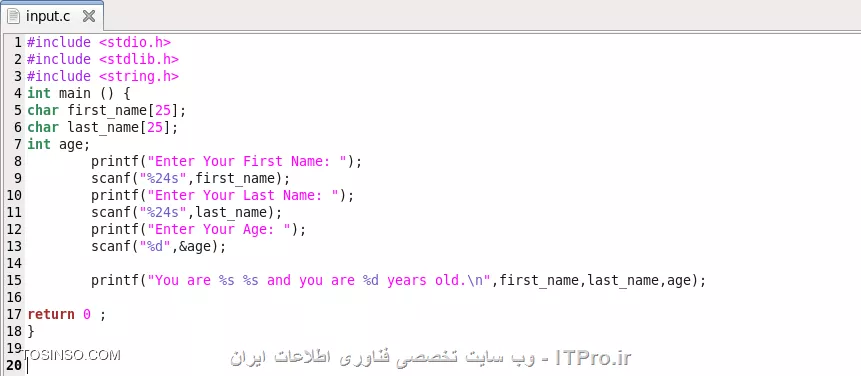Viewport: 861px width, 376px height.
Task: Click the return keyword on line 17
Action: [51, 315]
